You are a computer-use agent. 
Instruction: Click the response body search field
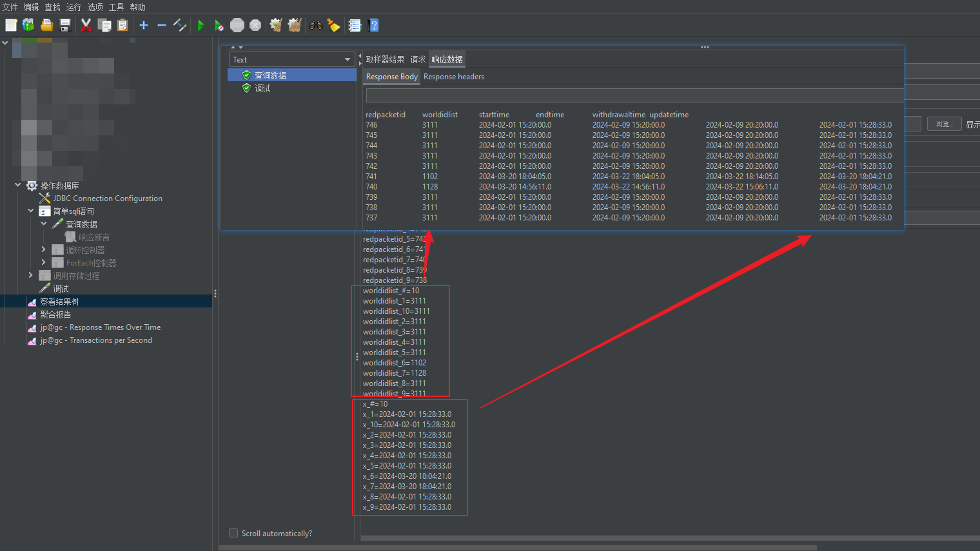pos(634,95)
